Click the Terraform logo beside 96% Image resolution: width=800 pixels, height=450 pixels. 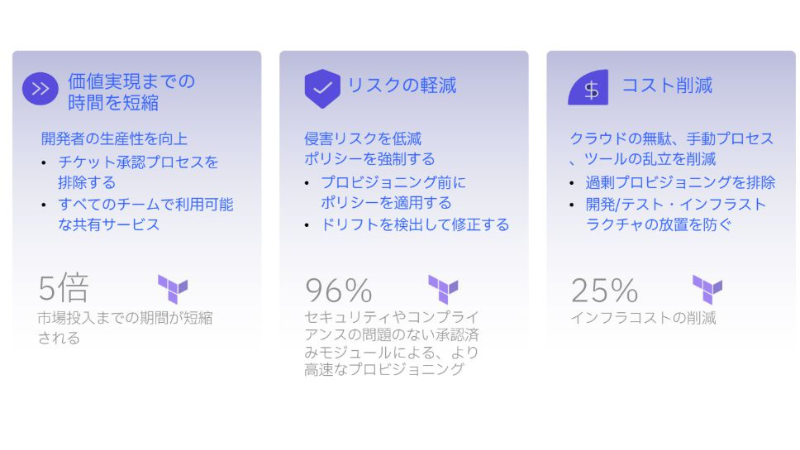pyautogui.click(x=443, y=290)
